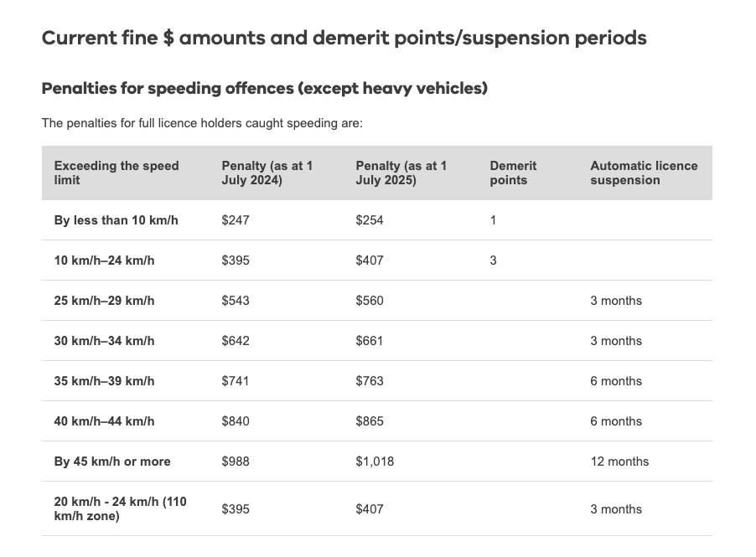Click the $1,018 penalty cell
Viewport: 756px width, 557px height.
coord(375,462)
